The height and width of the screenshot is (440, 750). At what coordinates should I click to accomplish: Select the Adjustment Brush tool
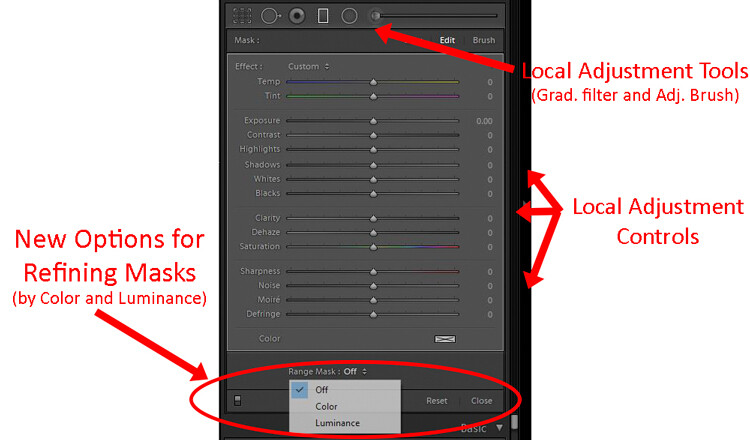(x=376, y=16)
